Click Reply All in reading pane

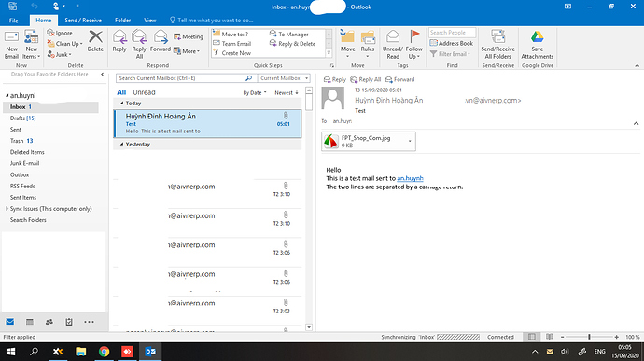(x=366, y=79)
